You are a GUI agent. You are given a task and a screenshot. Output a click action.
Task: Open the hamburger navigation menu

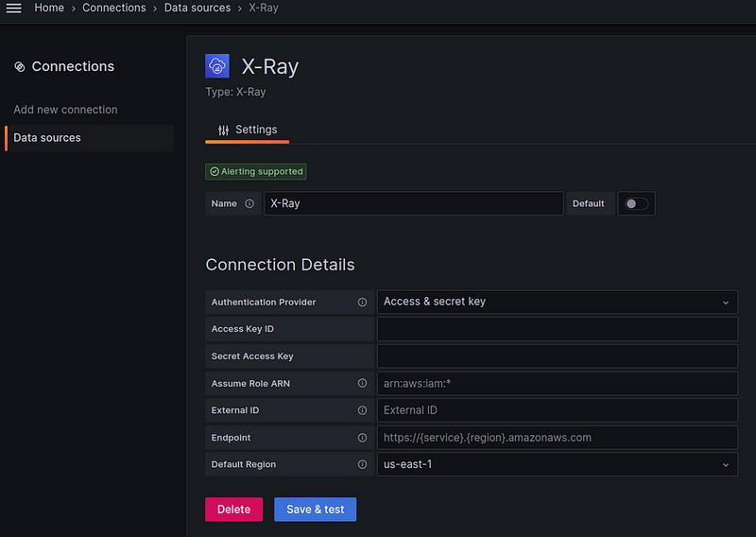tap(14, 8)
